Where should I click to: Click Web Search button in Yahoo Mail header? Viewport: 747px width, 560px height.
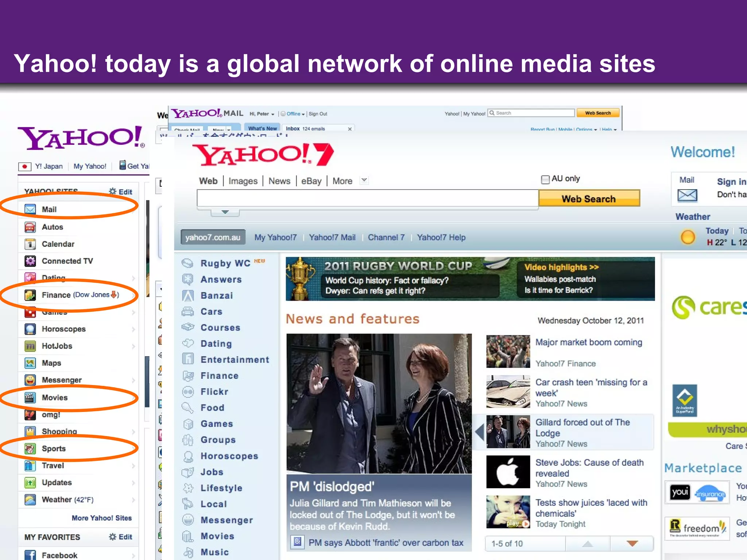[x=598, y=113]
